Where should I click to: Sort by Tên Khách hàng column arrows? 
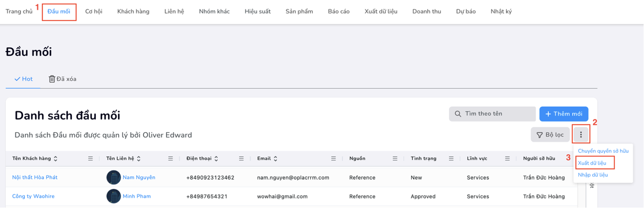[x=56, y=159]
